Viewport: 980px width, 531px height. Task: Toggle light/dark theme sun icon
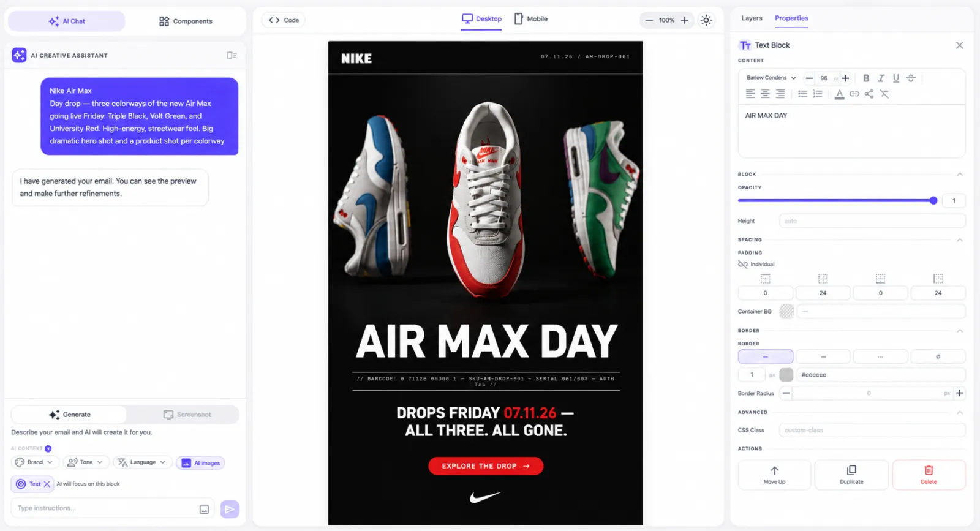(x=706, y=20)
